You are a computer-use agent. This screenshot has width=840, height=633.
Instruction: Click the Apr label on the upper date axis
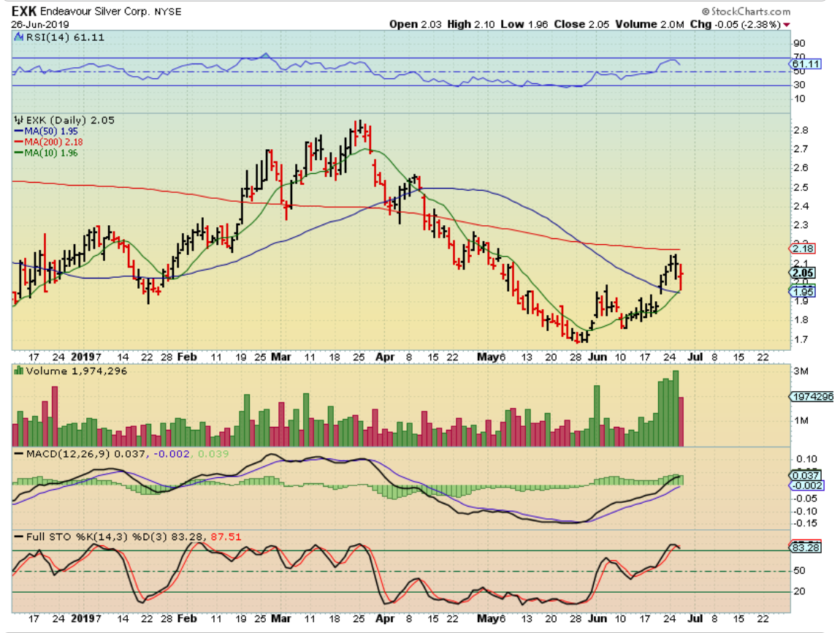tap(385, 357)
